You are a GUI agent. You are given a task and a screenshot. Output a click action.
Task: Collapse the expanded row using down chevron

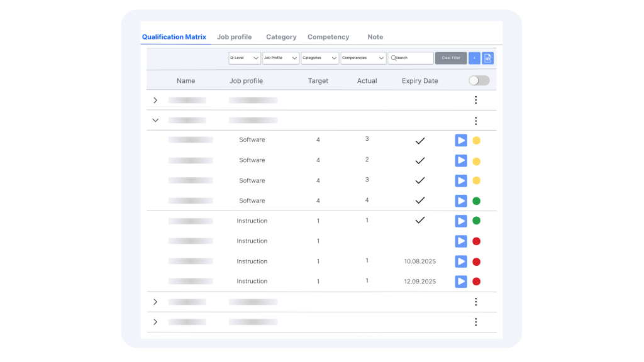click(155, 120)
